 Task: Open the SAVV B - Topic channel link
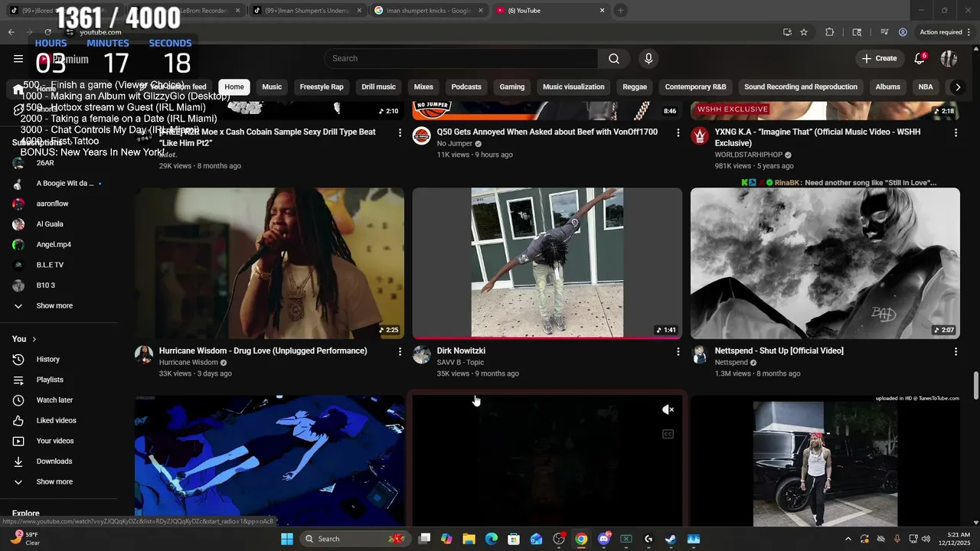point(460,363)
